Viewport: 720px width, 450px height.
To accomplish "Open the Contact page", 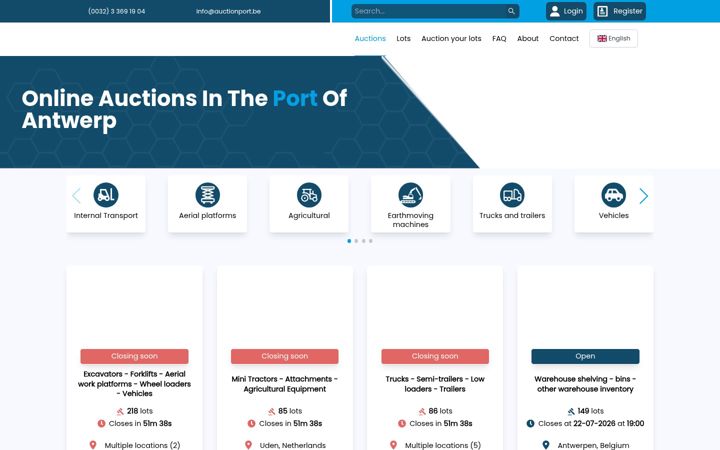I will (564, 39).
